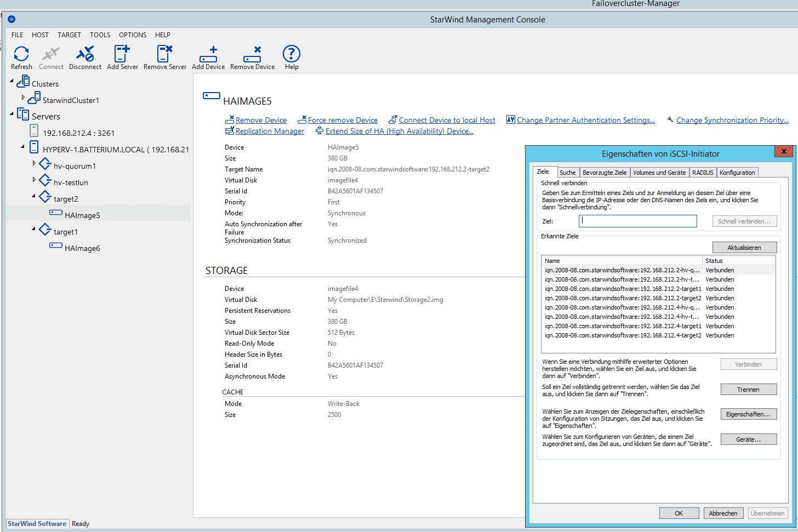Collapse the Servers tree node
798x532 pixels.
tap(12, 114)
